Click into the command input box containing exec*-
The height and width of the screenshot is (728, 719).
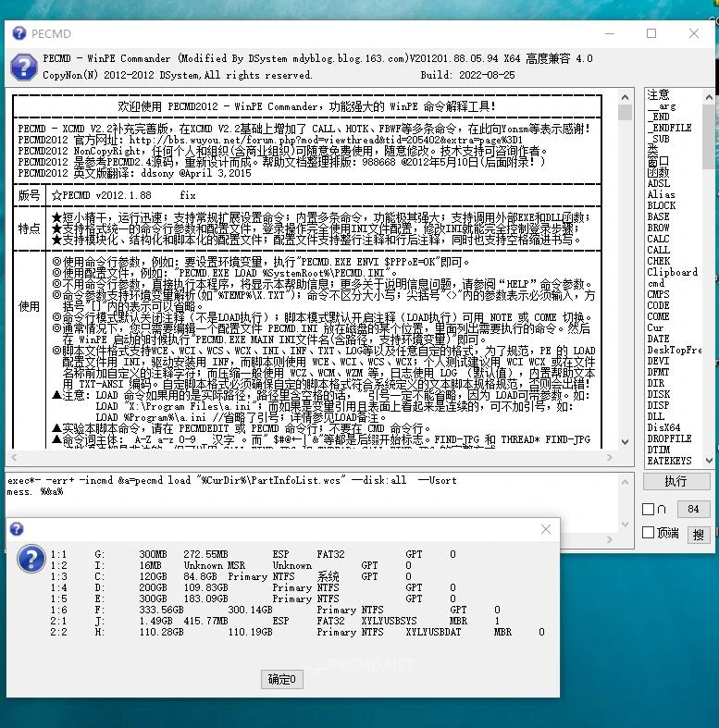tap(313, 495)
